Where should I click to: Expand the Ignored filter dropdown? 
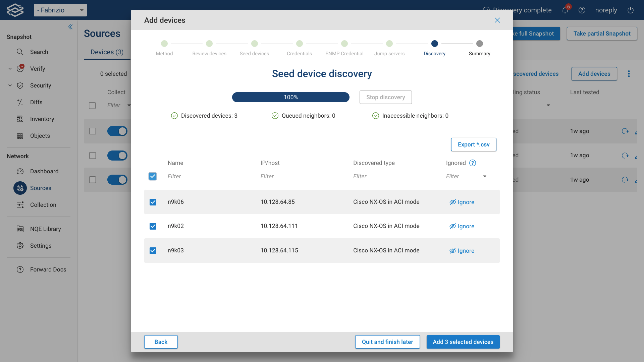[484, 176]
